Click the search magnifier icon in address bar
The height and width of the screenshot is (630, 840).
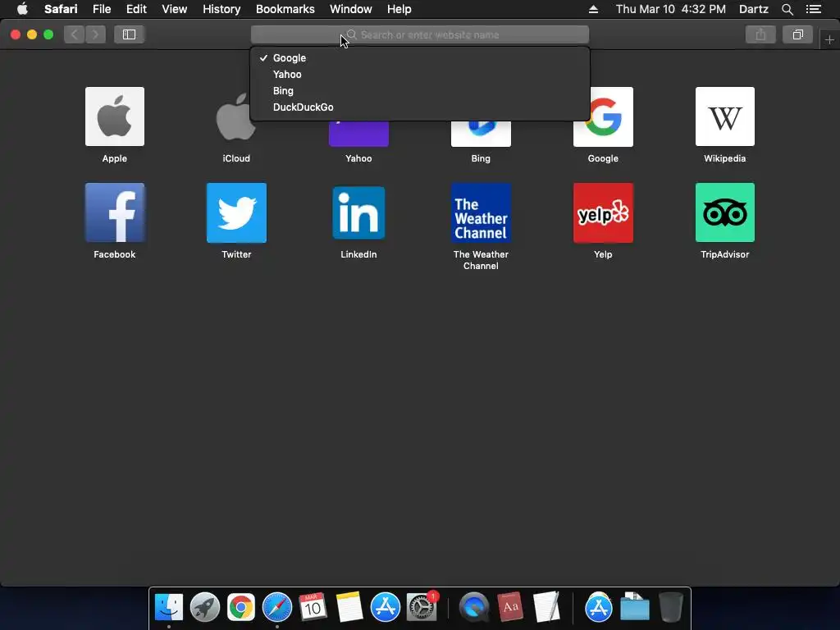coord(352,34)
